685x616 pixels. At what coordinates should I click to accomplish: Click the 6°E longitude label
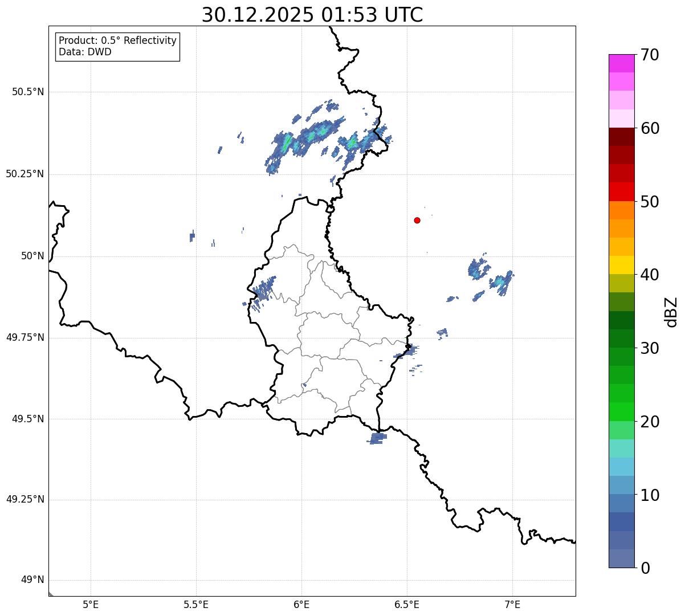pyautogui.click(x=301, y=605)
